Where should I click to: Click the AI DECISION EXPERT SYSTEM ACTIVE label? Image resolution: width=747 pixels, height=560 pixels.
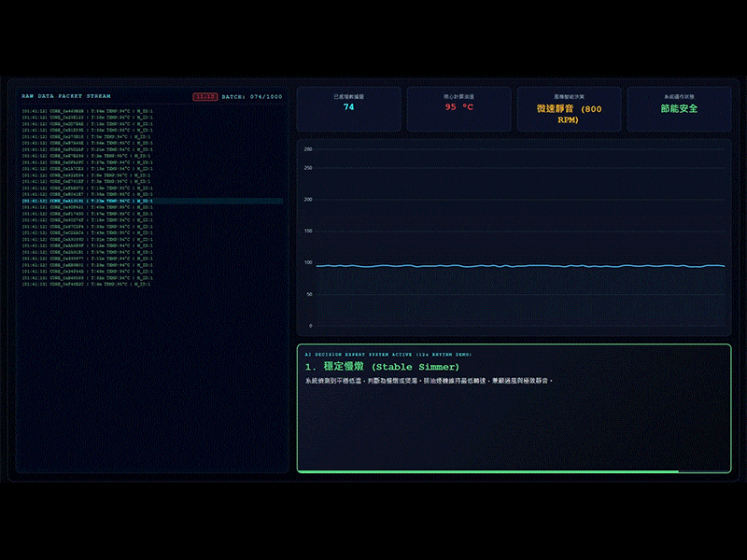[x=388, y=355]
